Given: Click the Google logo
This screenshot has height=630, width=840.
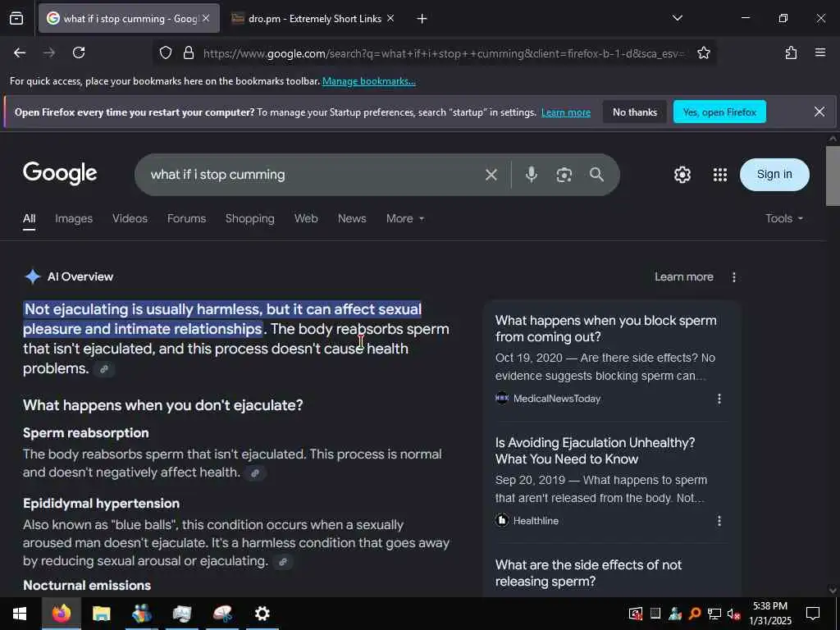Looking at the screenshot, I should coord(60,174).
